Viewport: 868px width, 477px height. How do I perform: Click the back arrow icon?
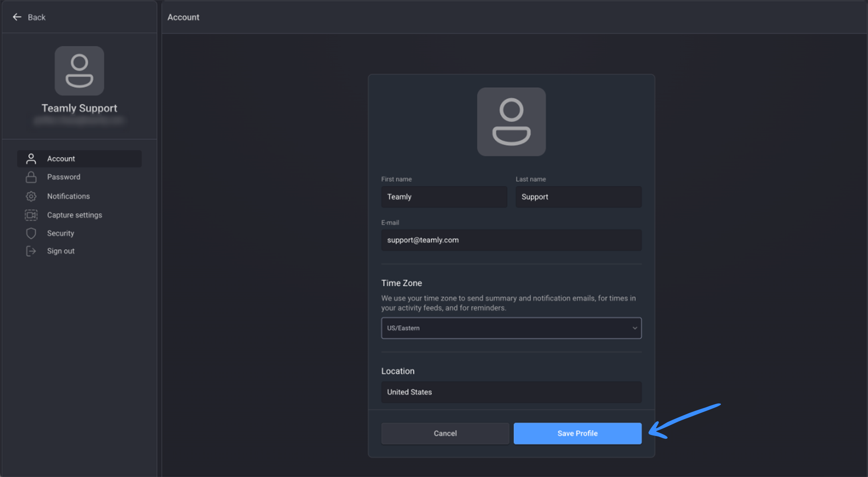click(17, 17)
